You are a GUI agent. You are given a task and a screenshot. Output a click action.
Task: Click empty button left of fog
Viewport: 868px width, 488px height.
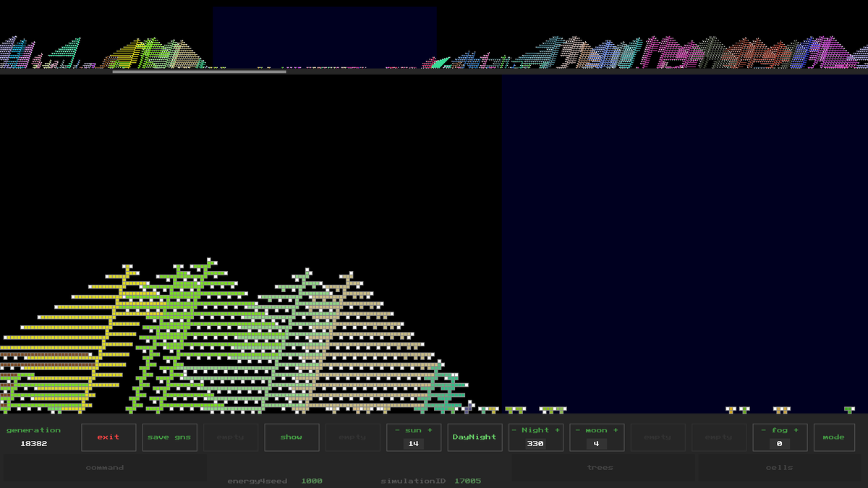click(718, 437)
